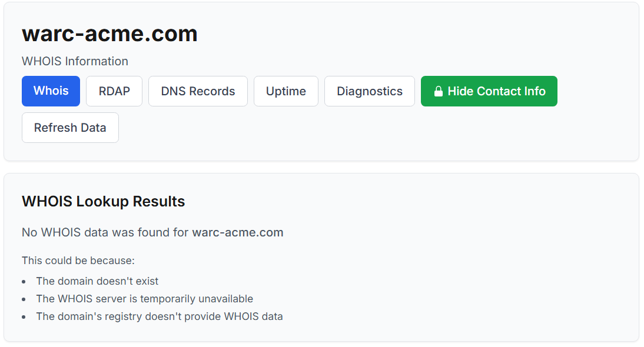Click bullet before 'The domain's registry' line
Image resolution: width=644 pixels, height=347 pixels.
coord(24,317)
